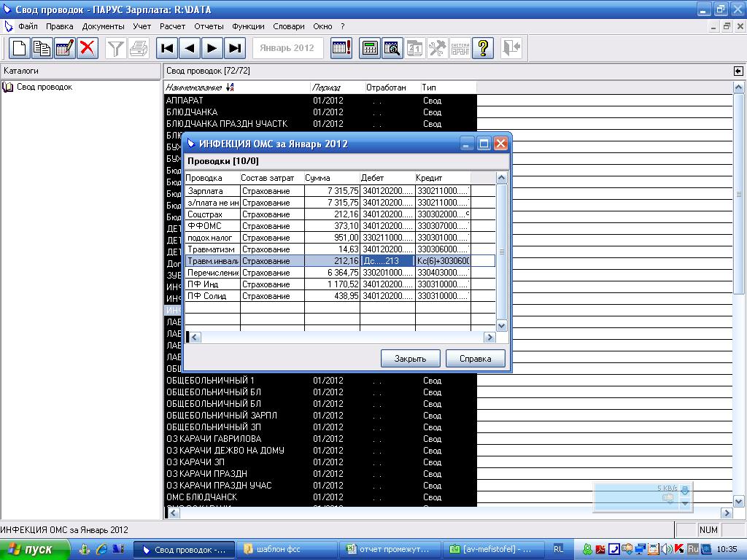Screen dimensions: 747x560
Task: Jump to the first record using toolbar arrow
Action: [167, 49]
